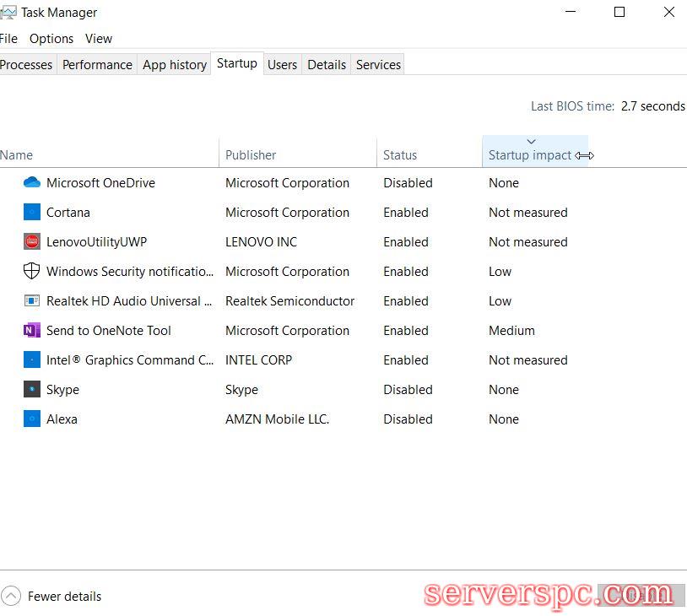Sort list by Status column header
The width and height of the screenshot is (687, 616).
(400, 155)
